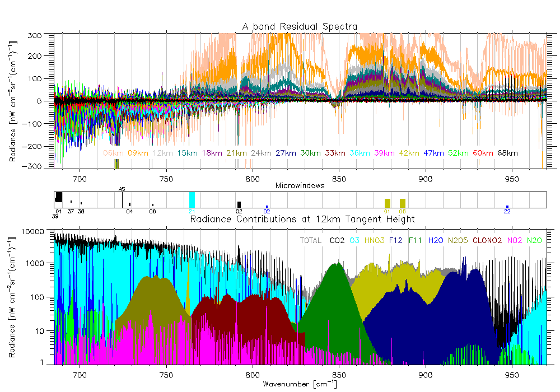Select the 15km teal legend entry
The width and height of the screenshot is (560, 392).
(188, 153)
